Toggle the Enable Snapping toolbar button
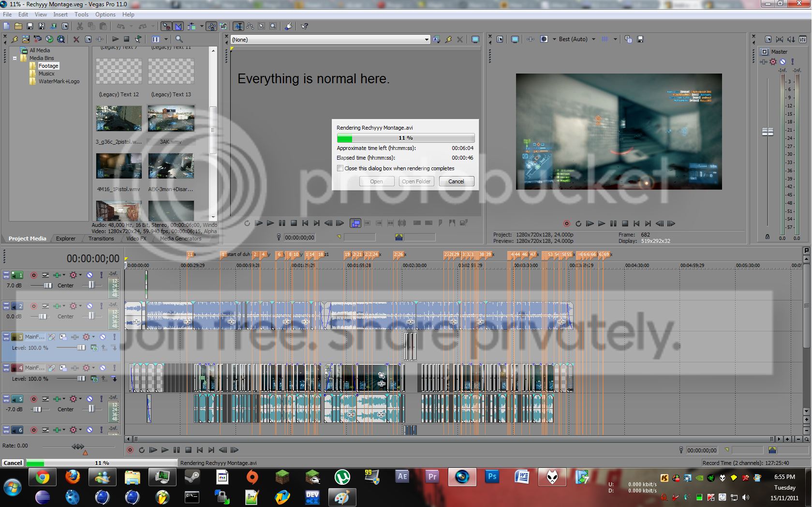The image size is (812, 507). point(166,26)
